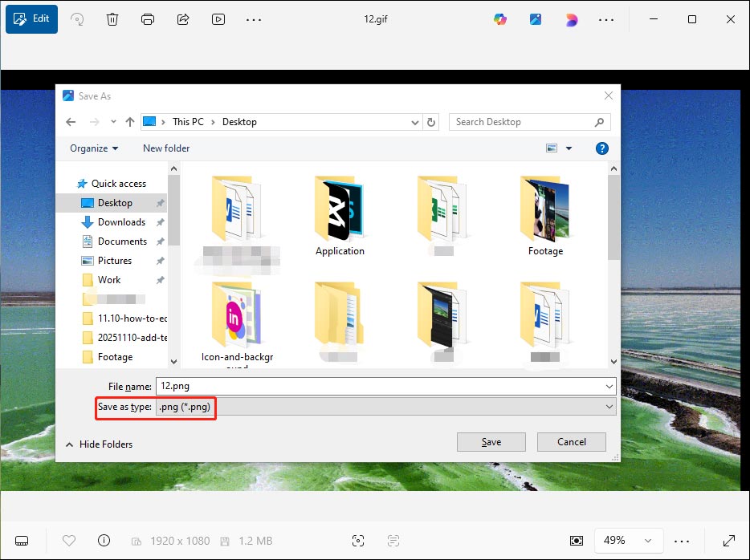Share the image using the share icon

[x=183, y=18]
